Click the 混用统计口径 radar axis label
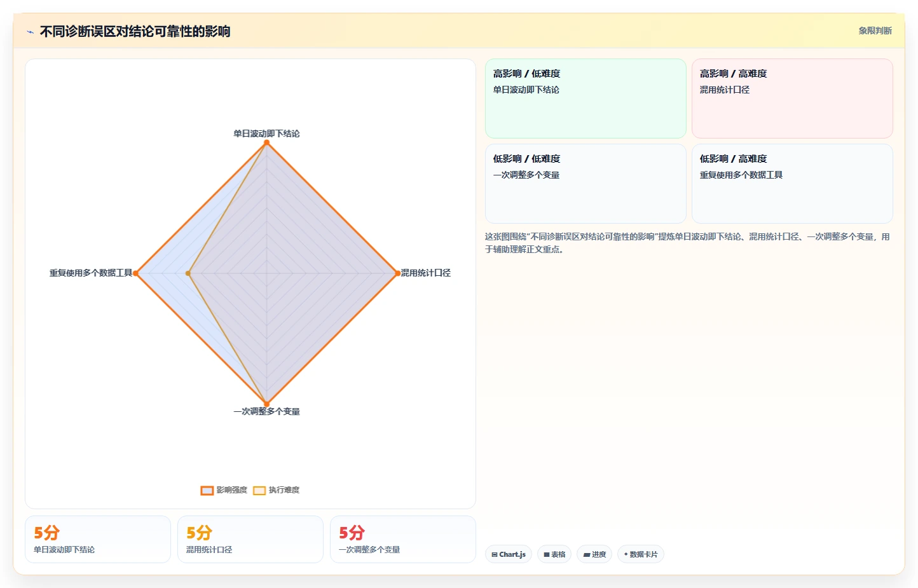Viewport: 918px width, 588px height. point(425,273)
